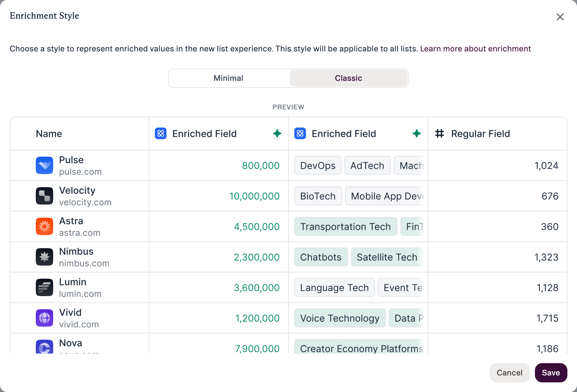This screenshot has height=392, width=577.
Task: Click the Chatbots tag in Nimbus row
Action: [321, 257]
